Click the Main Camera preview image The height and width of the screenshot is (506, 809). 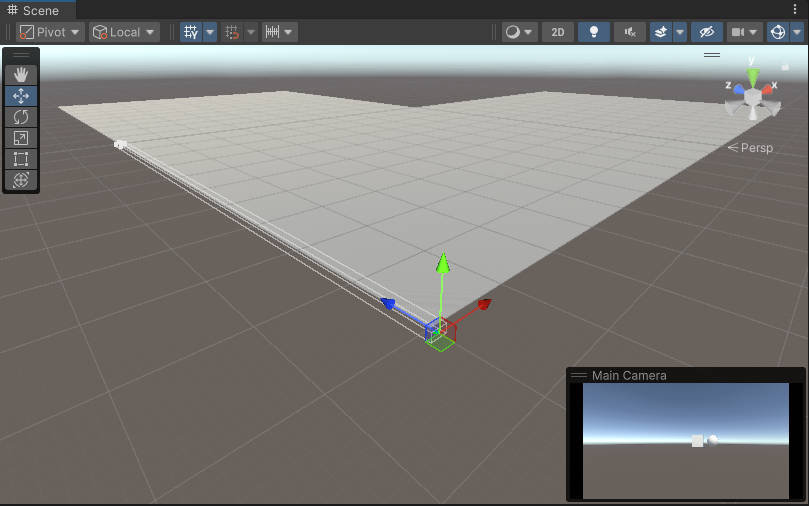click(685, 440)
